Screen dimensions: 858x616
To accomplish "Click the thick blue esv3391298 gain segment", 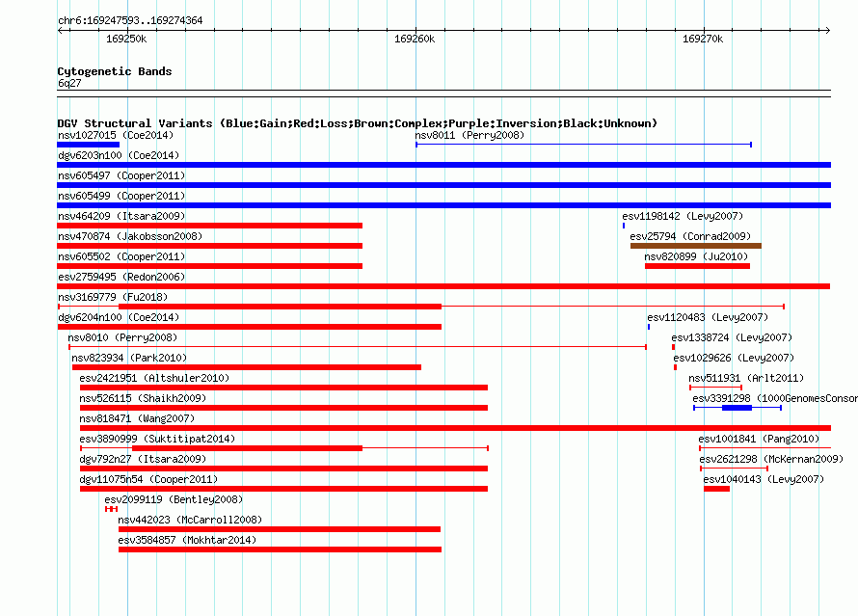I will (737, 408).
